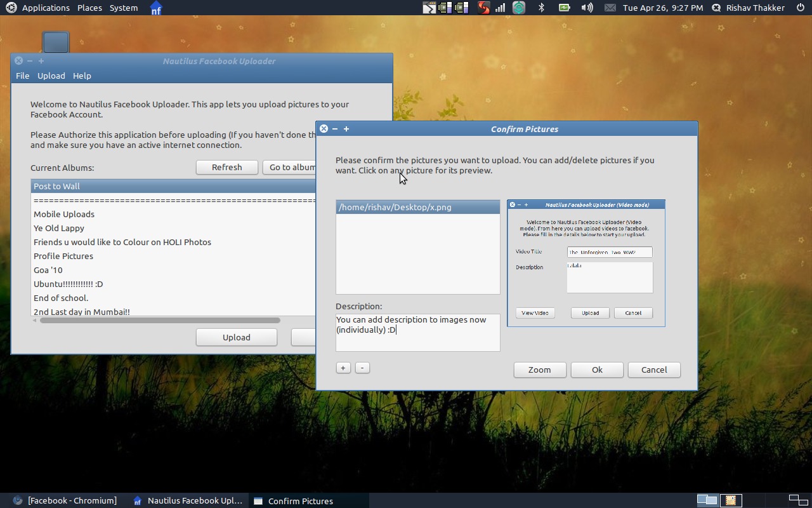This screenshot has width=812, height=508.
Task: Open the Help menu in Facebook Uploader
Action: point(82,76)
